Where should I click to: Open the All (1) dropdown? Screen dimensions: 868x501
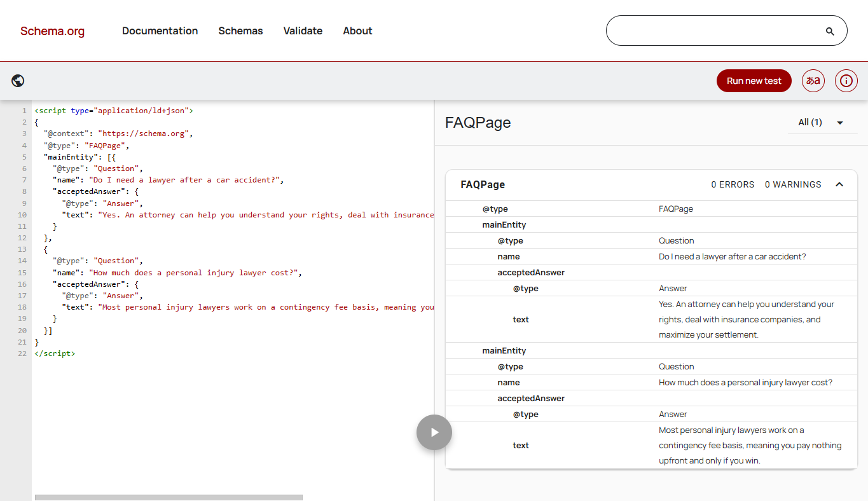point(822,122)
